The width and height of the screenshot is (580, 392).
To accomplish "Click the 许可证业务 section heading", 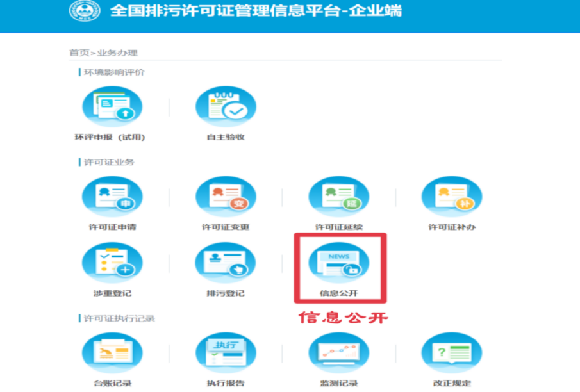I will pyautogui.click(x=109, y=162).
